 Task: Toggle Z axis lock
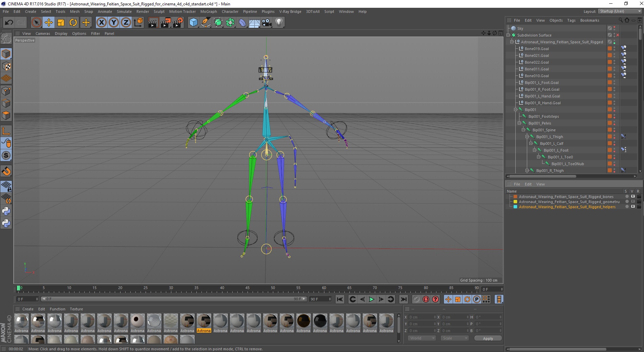[126, 23]
